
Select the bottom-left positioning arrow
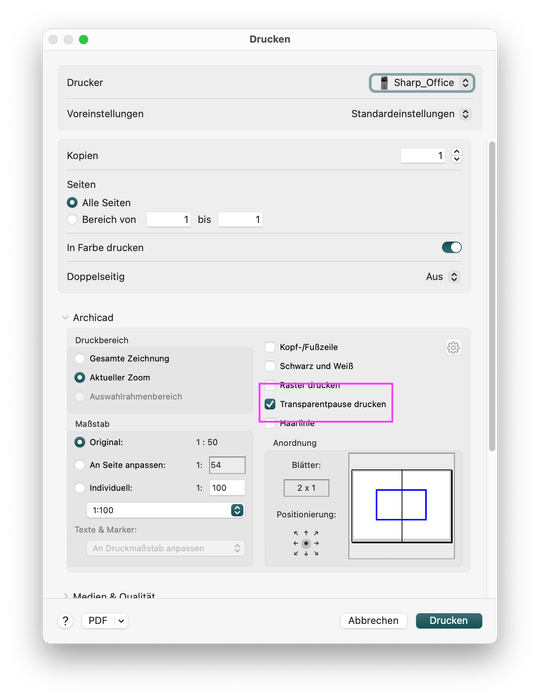295,554
